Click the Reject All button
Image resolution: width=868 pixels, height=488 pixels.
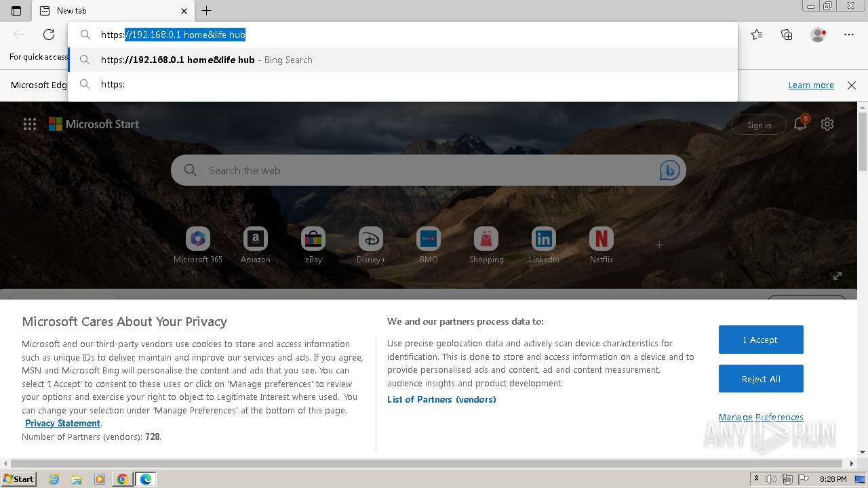(x=761, y=379)
